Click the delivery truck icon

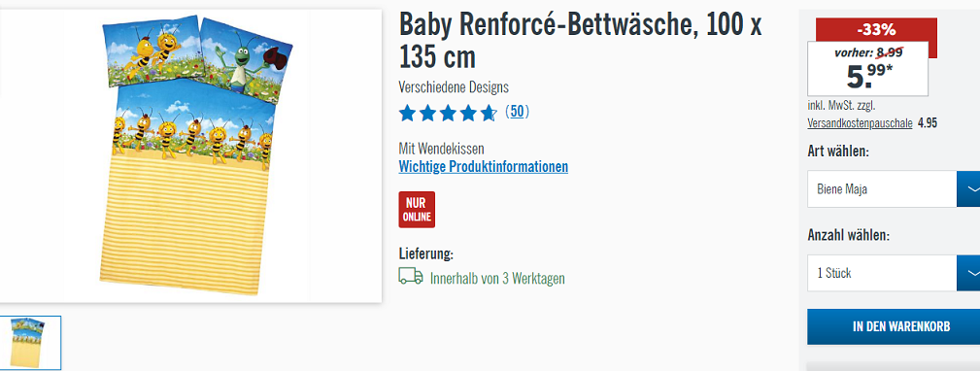tap(411, 276)
